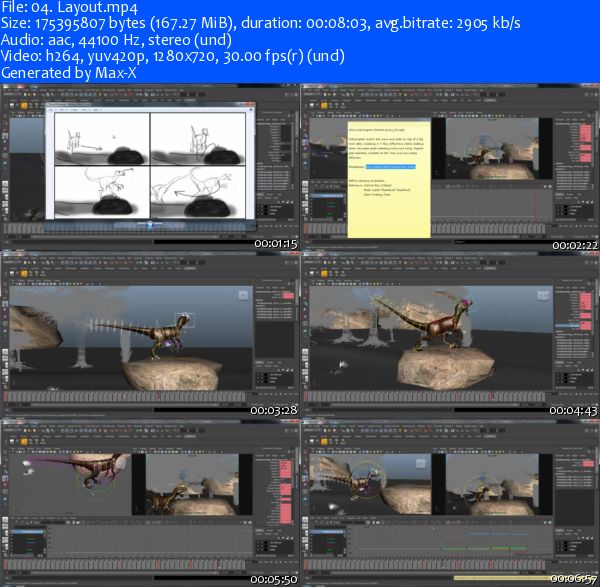Open the video frame stamped 00:01:15
Viewport: 600px width, 587px height.
(x=150, y=167)
